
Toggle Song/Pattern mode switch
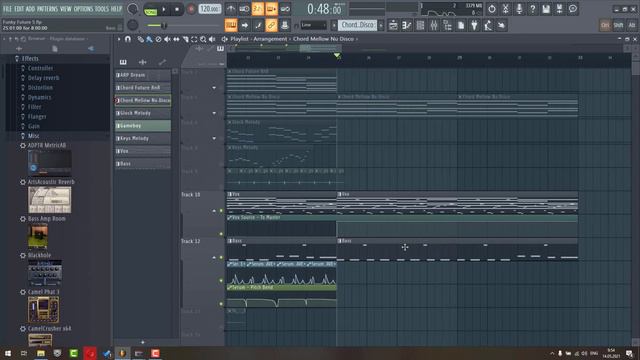pos(151,9)
